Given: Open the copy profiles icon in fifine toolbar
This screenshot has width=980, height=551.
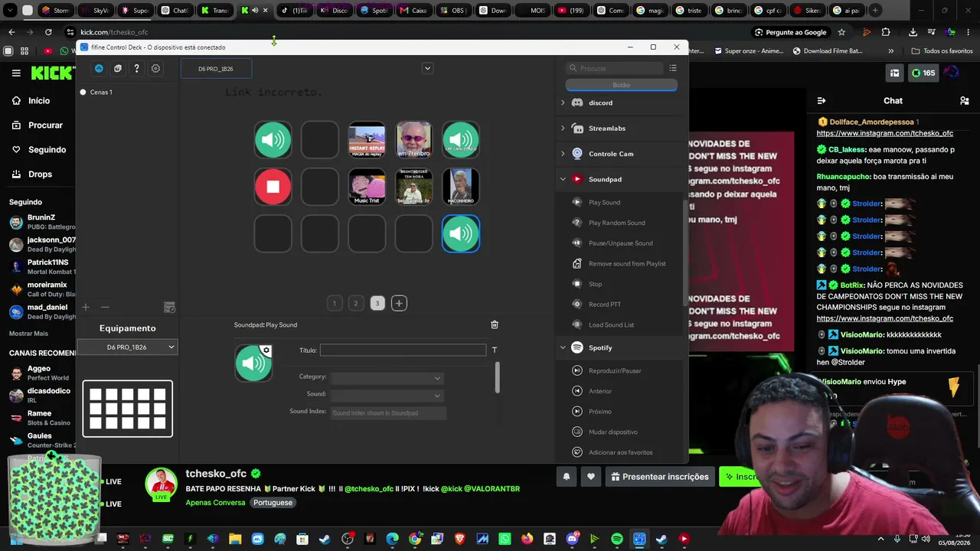Looking at the screenshot, I should [117, 69].
